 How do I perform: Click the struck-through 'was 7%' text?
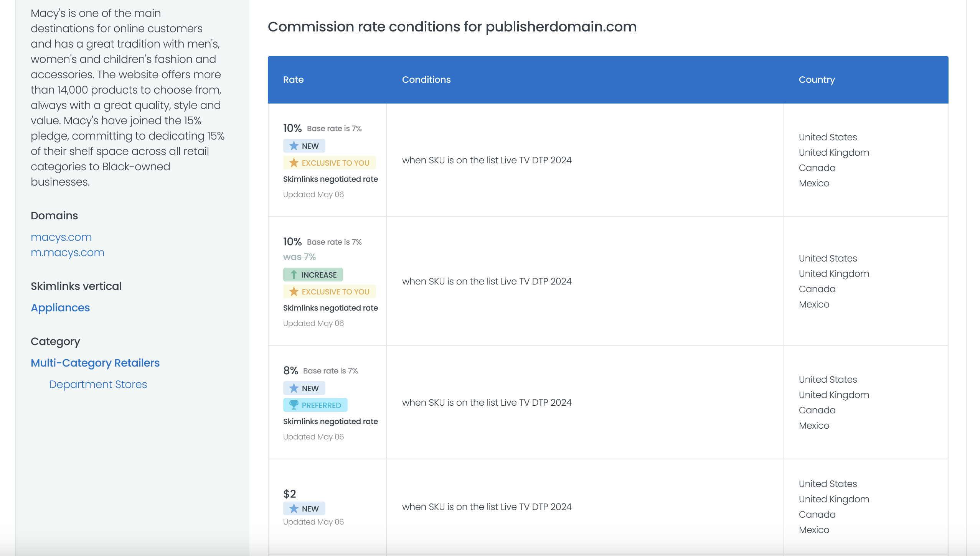(299, 257)
